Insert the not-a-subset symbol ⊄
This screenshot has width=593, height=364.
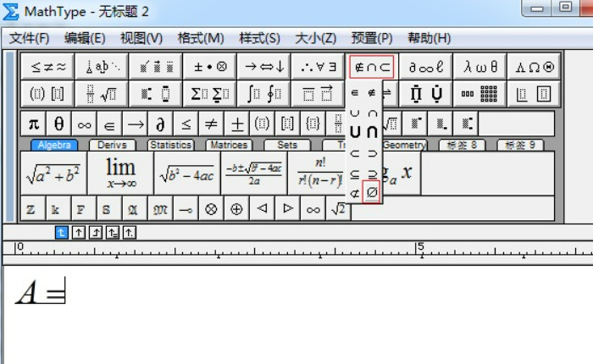[355, 194]
